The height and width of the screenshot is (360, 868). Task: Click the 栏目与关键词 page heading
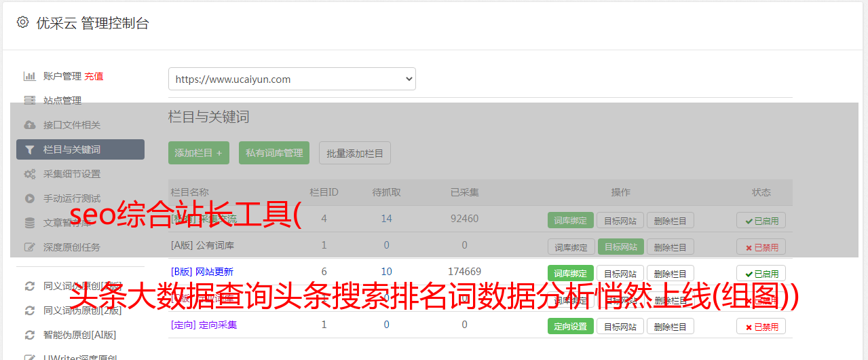click(209, 117)
